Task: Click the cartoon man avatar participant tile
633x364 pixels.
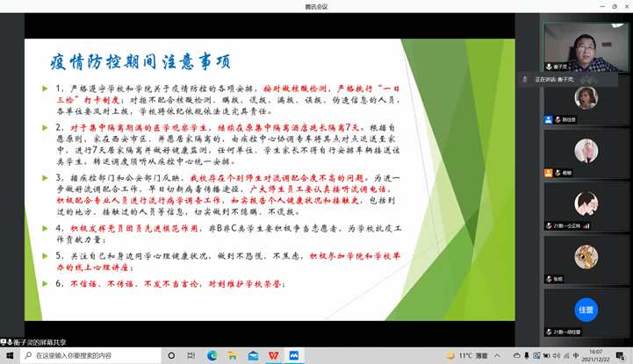Action: (586, 204)
